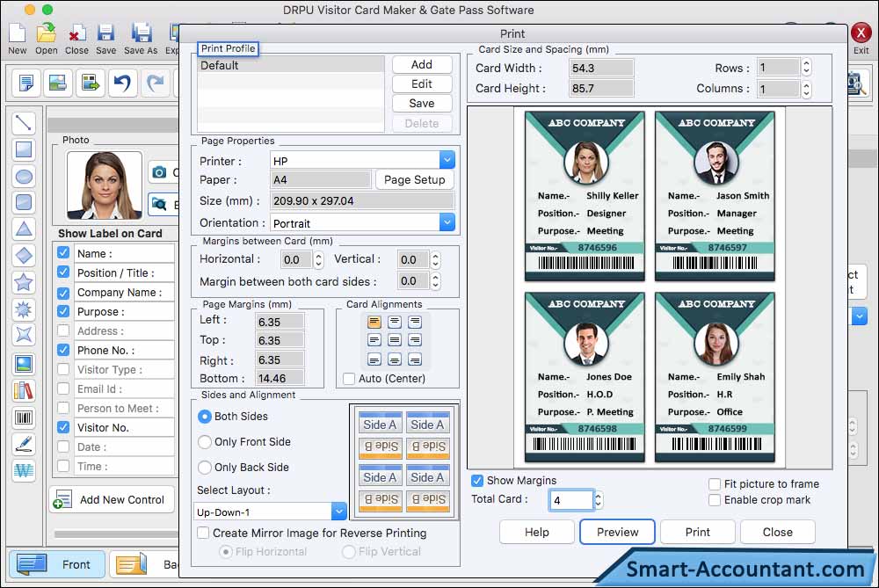This screenshot has height=588, width=879.
Task: Toggle the Show Margins checkbox
Action: 477,481
